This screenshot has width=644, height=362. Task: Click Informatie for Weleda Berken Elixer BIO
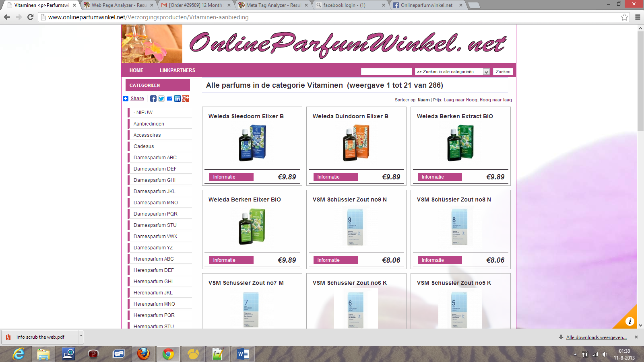click(x=231, y=260)
